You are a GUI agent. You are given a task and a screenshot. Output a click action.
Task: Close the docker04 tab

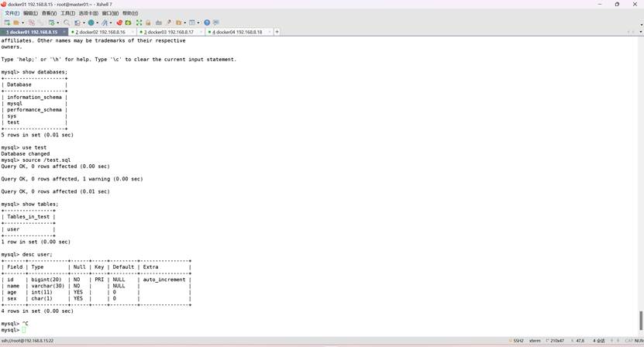(270, 32)
